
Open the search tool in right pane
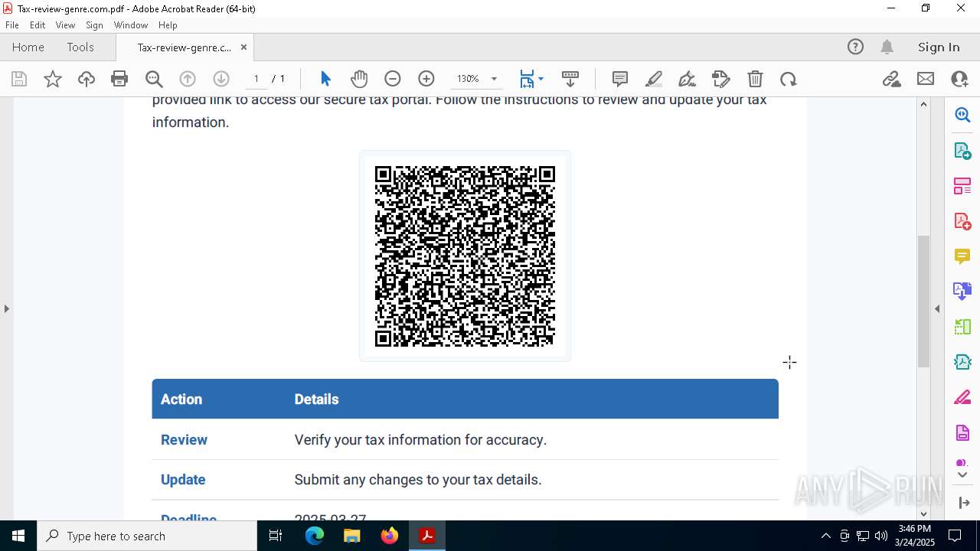[x=962, y=115]
